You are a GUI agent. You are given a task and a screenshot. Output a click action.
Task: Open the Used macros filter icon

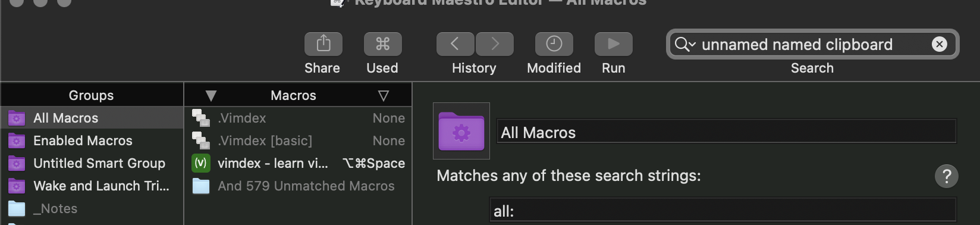pos(382,44)
